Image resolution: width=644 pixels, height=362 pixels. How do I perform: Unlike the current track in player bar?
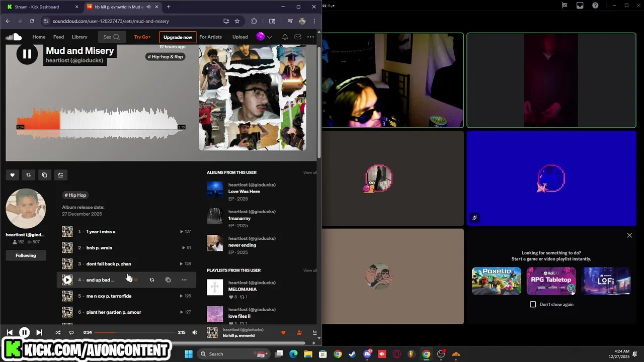click(283, 332)
